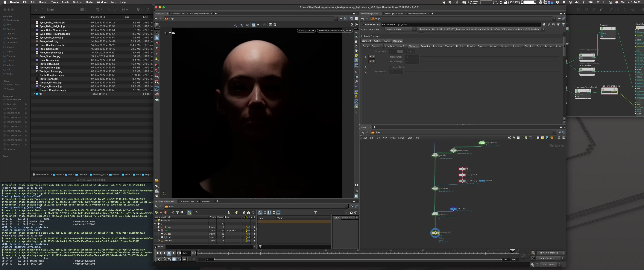Open the Moonray Persp viewport dropdown
This screenshot has width=644, height=270.
[x=306, y=31]
